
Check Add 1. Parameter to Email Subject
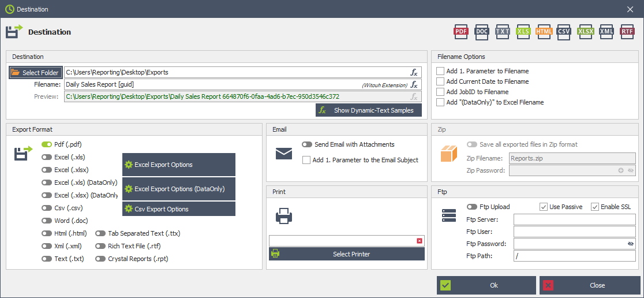click(x=306, y=161)
